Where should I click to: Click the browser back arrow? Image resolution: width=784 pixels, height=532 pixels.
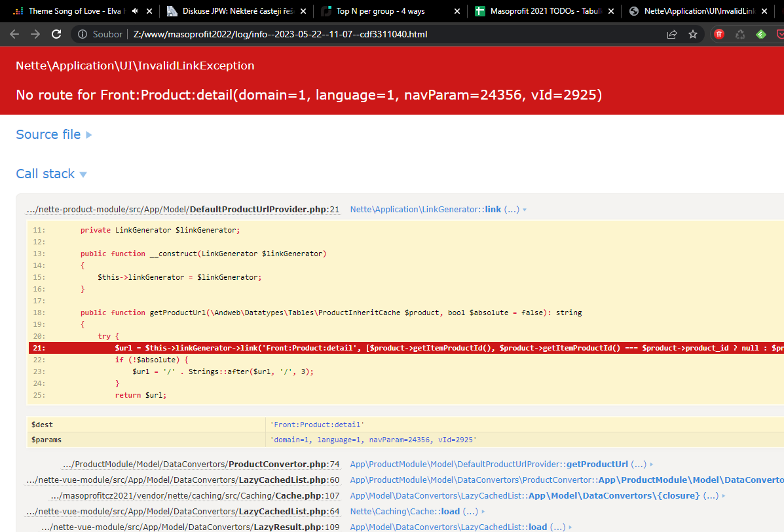14,34
